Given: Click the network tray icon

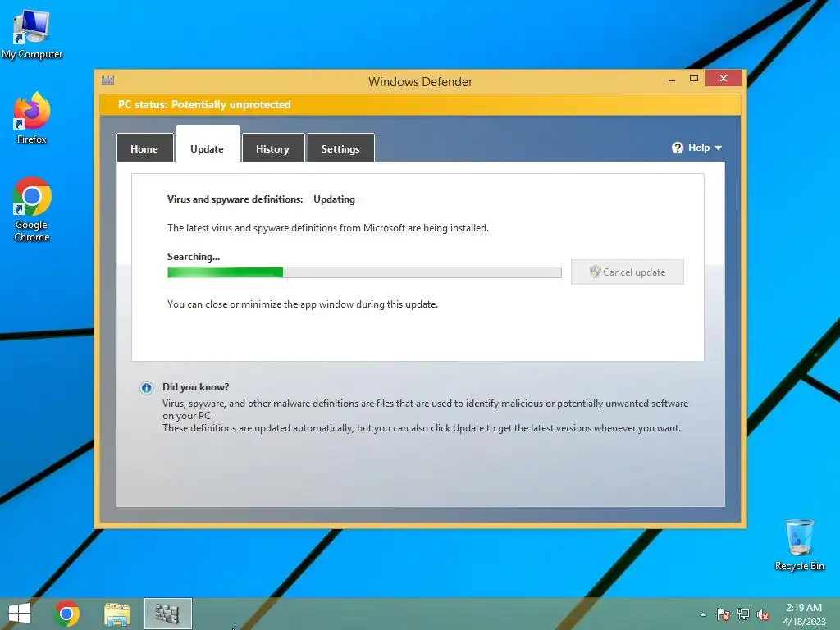Looking at the screenshot, I should point(743,614).
